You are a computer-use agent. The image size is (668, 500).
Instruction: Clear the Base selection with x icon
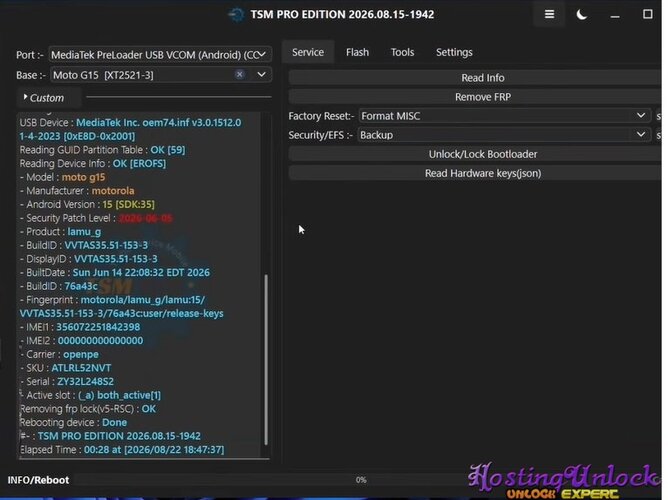pyautogui.click(x=240, y=75)
